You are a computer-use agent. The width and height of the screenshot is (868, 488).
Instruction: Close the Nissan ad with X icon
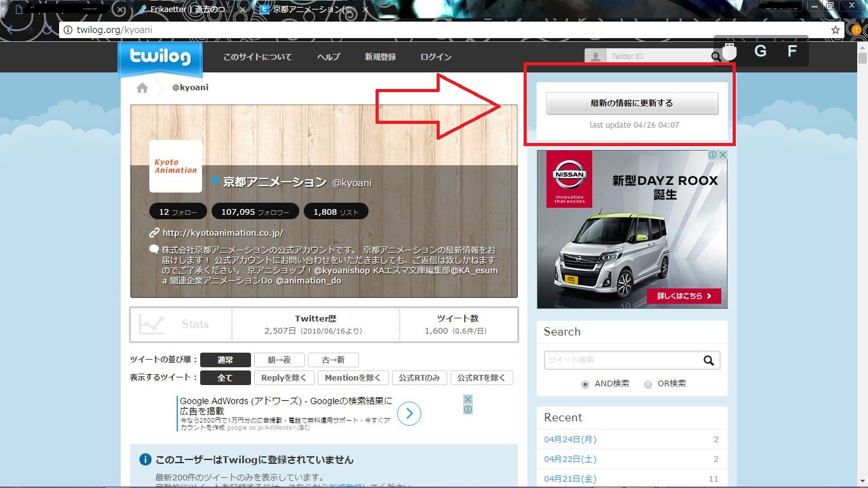pyautogui.click(x=722, y=155)
